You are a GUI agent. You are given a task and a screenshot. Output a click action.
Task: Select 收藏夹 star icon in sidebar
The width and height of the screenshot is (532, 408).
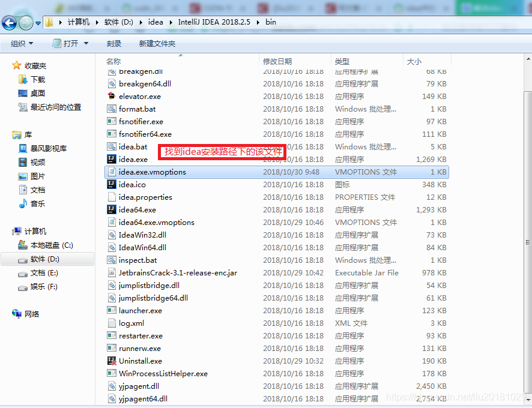pyautogui.click(x=17, y=65)
